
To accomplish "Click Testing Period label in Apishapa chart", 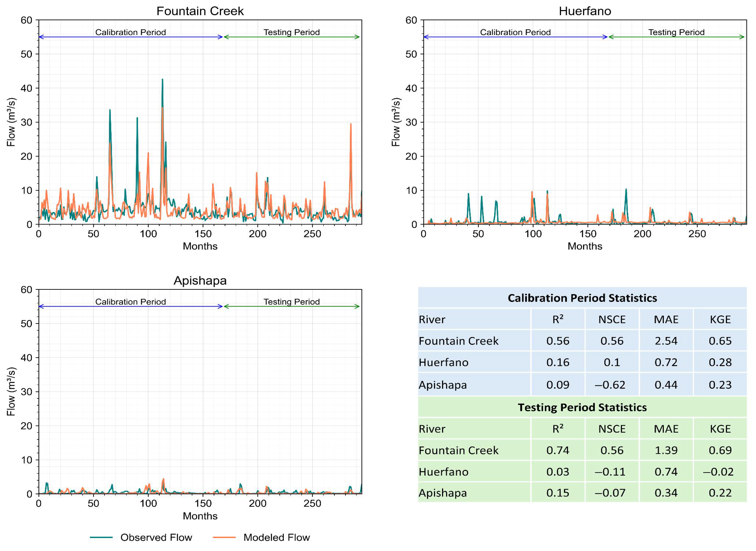I will tap(292, 302).
